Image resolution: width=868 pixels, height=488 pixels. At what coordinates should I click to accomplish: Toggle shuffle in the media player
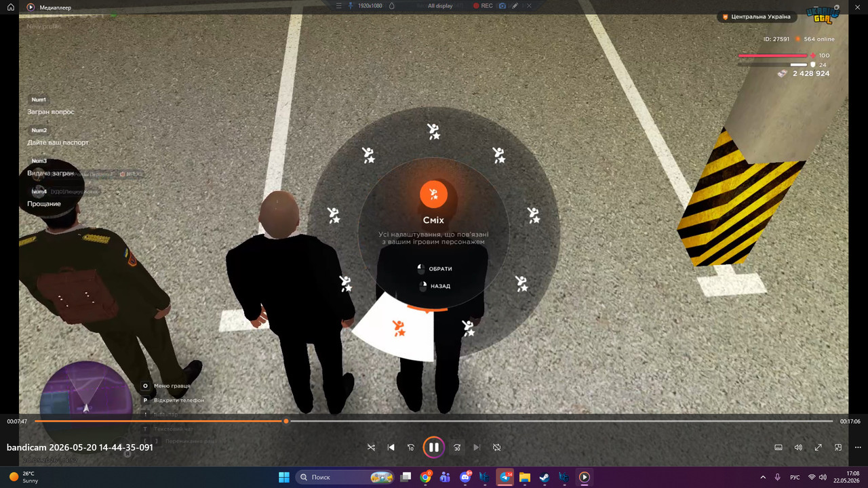371,447
